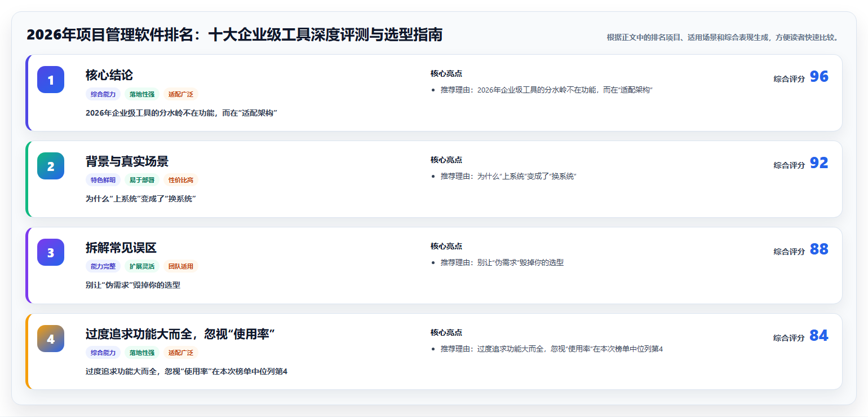Screen dimensions: 868x417
Task: Click the 综合能力 tag under 核心结论
Action: (x=103, y=94)
